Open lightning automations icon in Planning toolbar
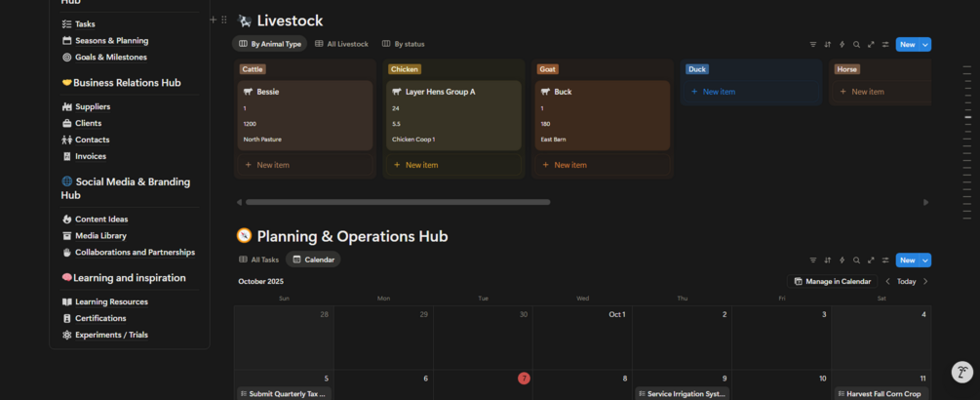980x400 pixels. click(x=842, y=260)
